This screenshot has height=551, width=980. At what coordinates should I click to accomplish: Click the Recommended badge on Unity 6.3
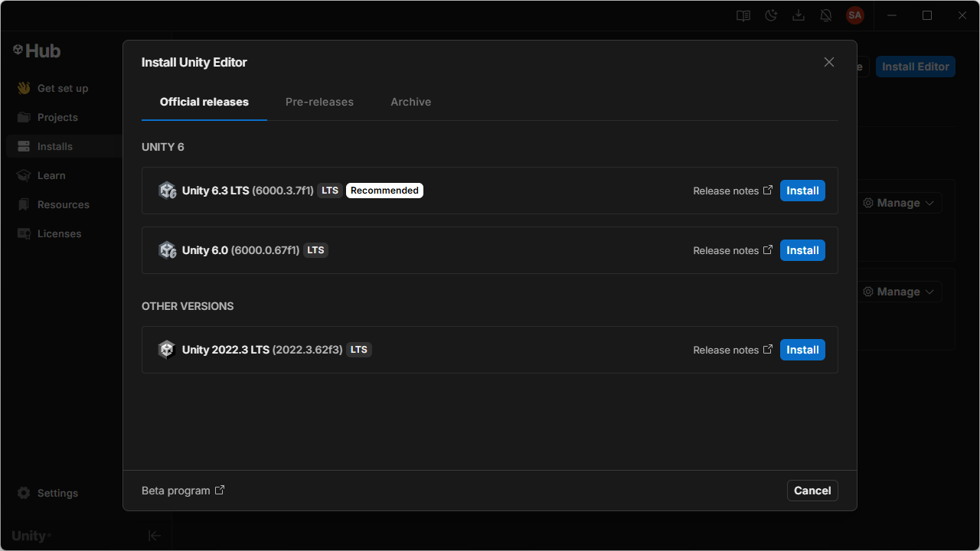click(384, 191)
